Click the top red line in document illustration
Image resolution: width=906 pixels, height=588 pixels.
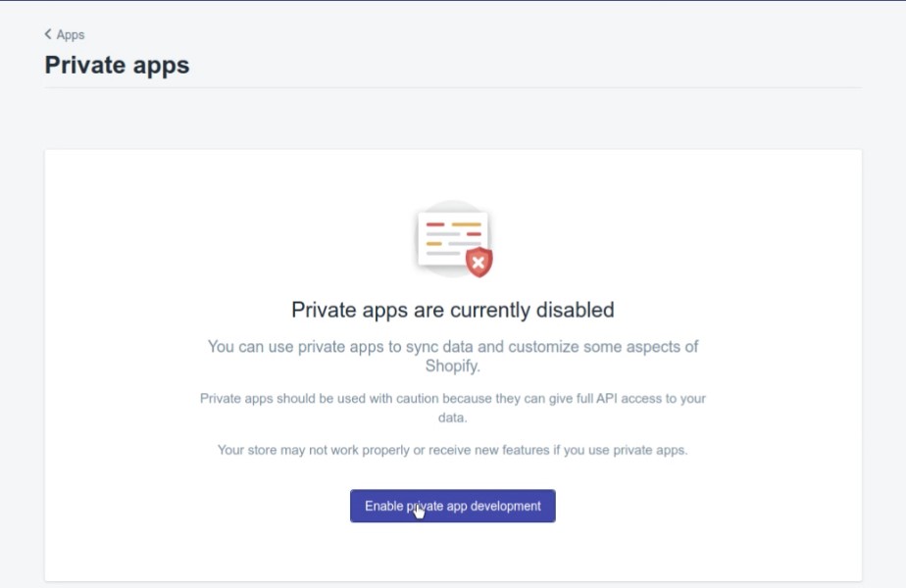(435, 224)
